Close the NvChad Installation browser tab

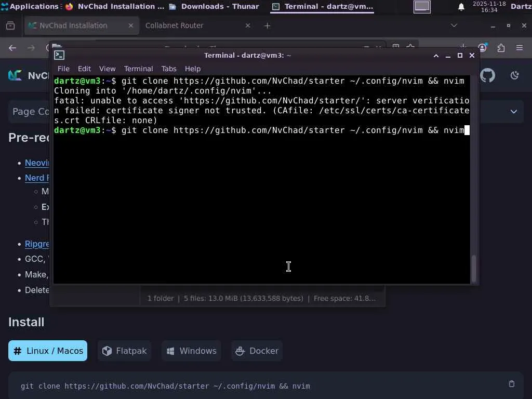coord(130,25)
